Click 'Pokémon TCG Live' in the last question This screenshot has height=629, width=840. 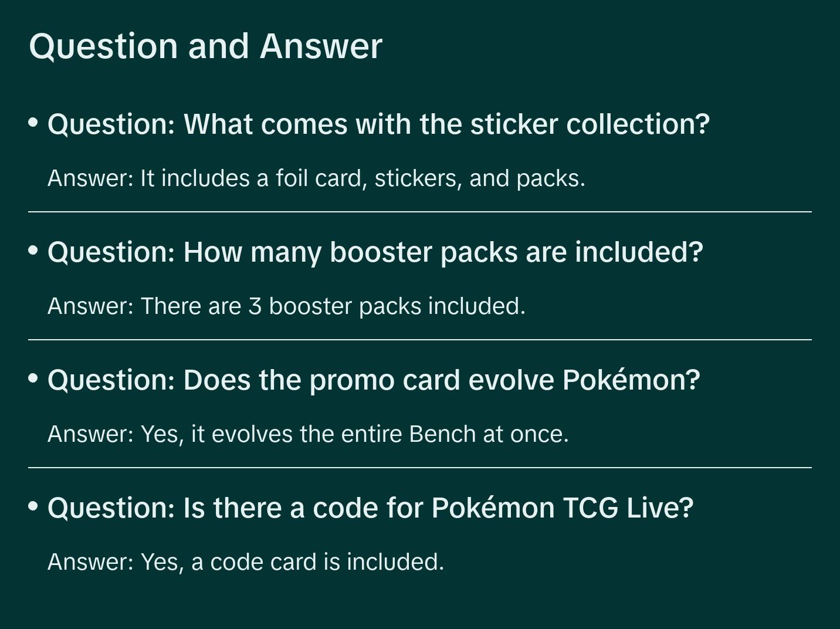click(562, 508)
